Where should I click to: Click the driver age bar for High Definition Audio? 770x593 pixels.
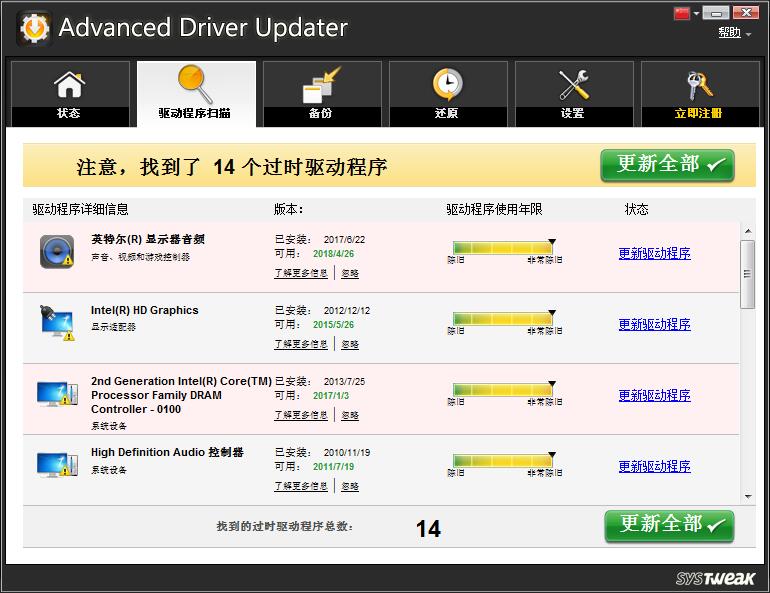(x=503, y=460)
